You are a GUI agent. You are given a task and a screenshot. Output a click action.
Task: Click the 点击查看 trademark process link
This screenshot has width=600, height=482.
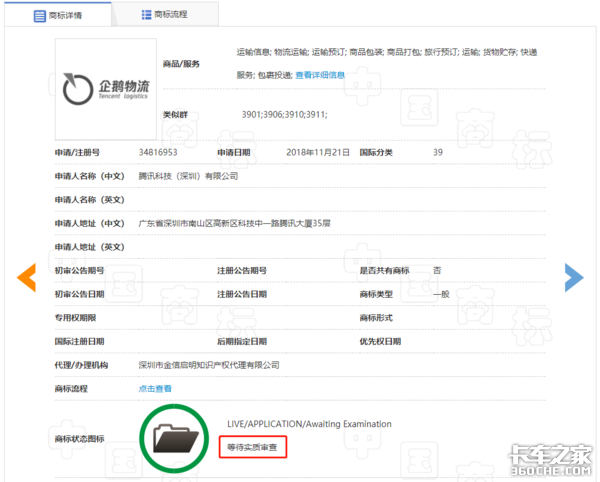point(155,389)
